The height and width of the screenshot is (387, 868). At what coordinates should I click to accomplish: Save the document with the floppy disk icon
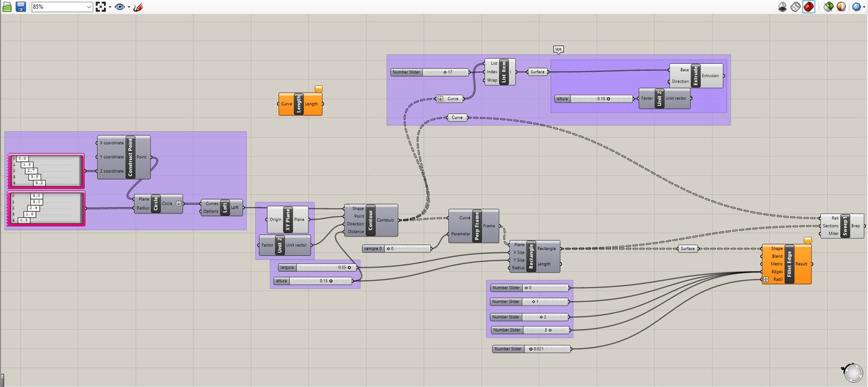(21, 7)
